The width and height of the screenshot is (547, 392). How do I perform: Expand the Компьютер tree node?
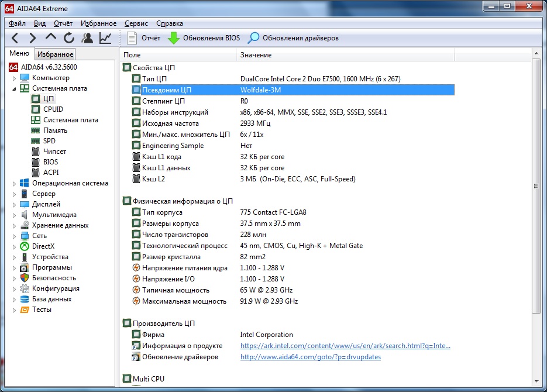tap(14, 78)
